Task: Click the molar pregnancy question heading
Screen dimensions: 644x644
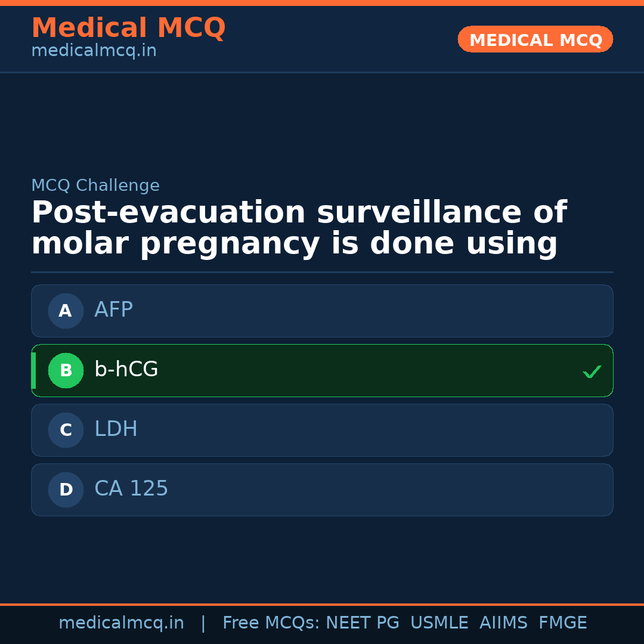Action: [298, 228]
